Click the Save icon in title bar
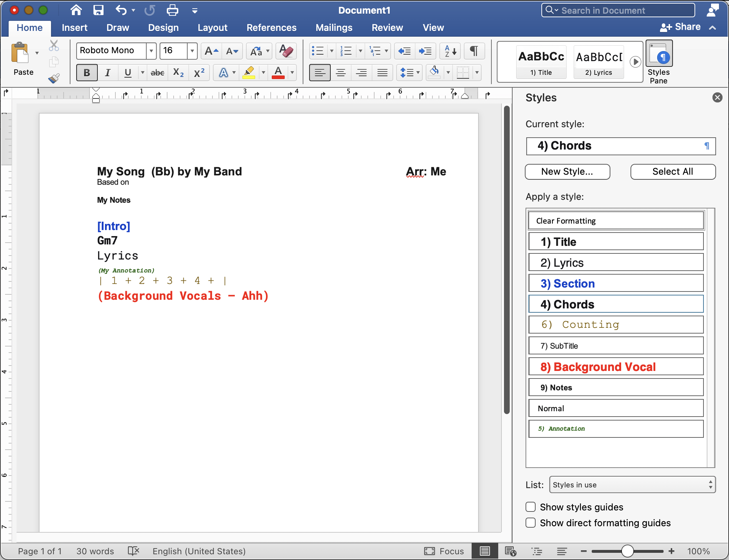The image size is (729, 560). [98, 10]
